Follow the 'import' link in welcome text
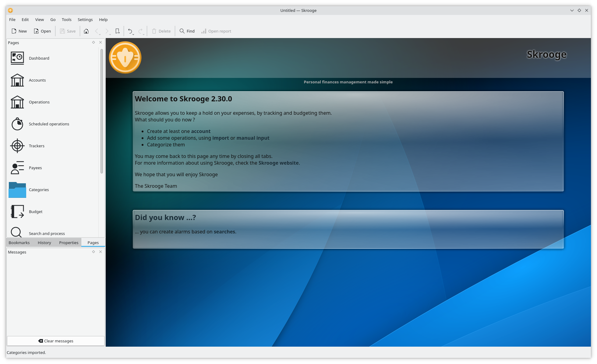This screenshot has height=364, width=597. click(x=221, y=138)
